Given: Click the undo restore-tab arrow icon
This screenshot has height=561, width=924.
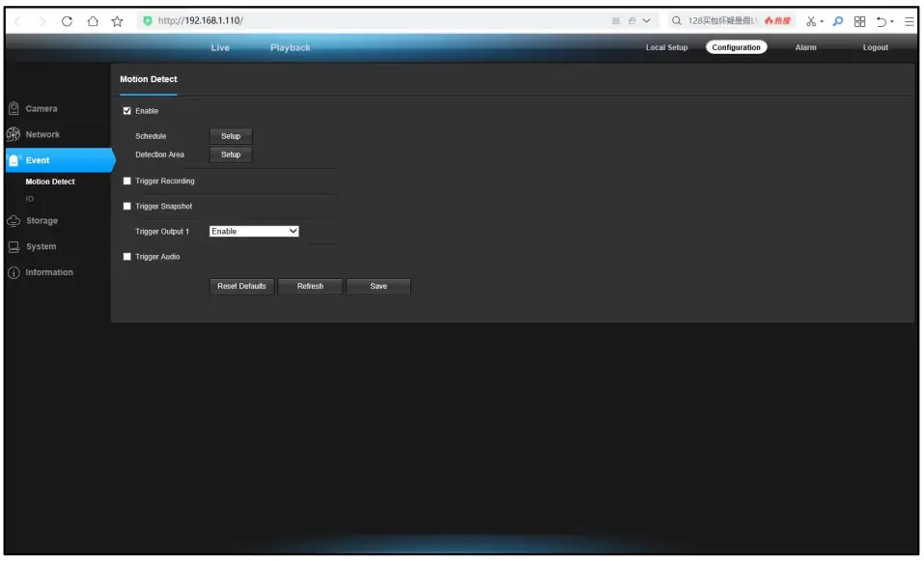Looking at the screenshot, I should click(881, 21).
